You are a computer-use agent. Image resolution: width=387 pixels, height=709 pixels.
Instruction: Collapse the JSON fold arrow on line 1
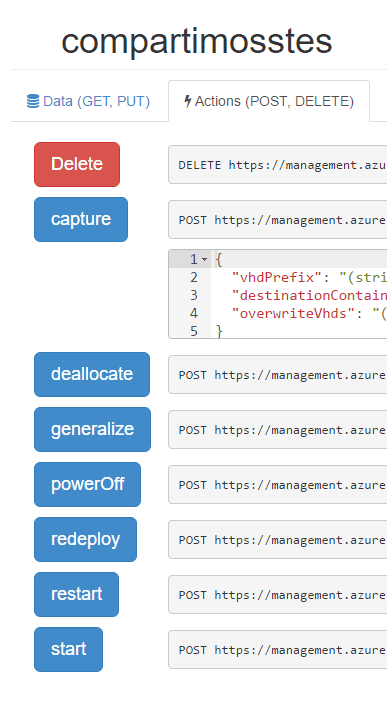pyautogui.click(x=204, y=260)
